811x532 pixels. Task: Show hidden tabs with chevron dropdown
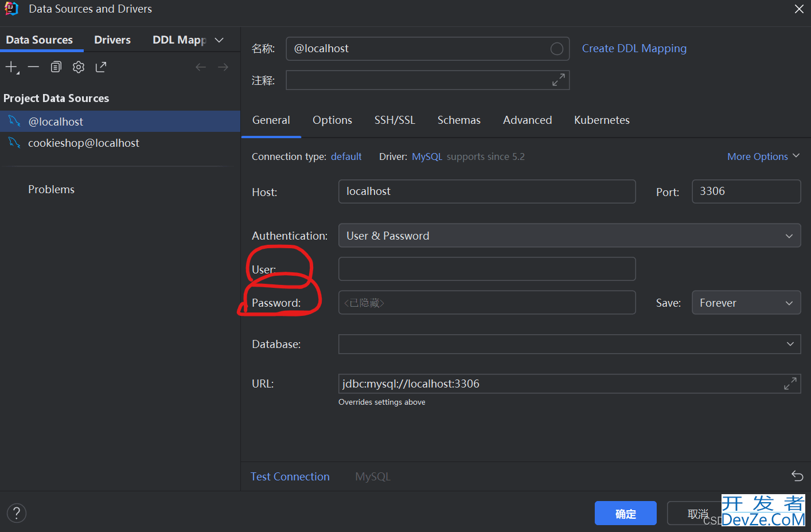tap(219, 40)
